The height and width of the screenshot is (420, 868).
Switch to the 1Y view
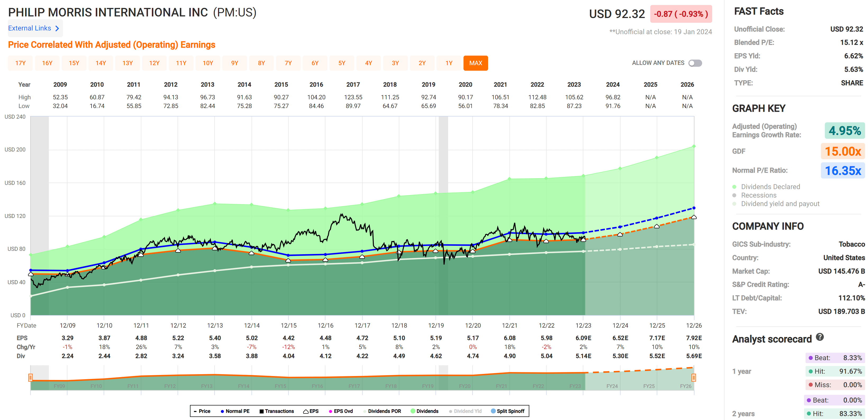(449, 63)
